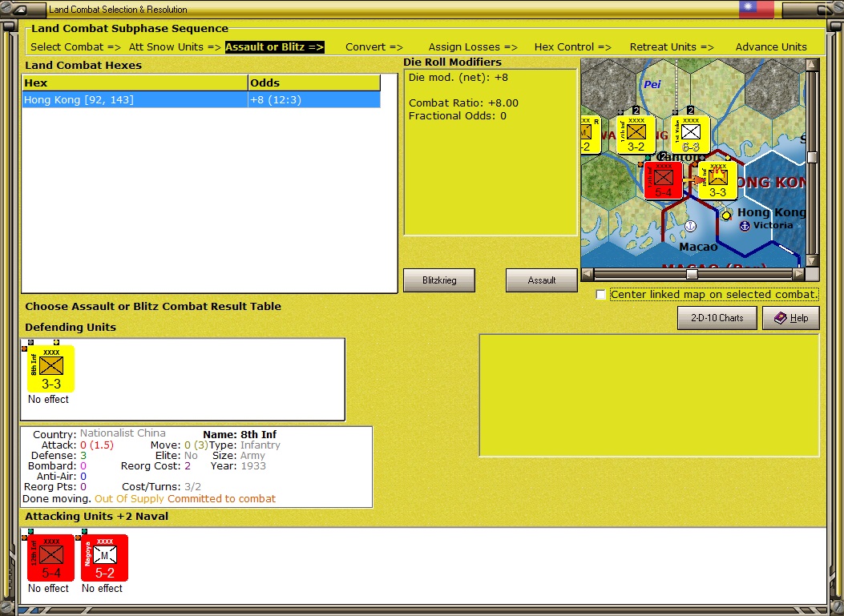844x616 pixels.
Task: Click the Die mod. (net): +8 text
Action: click(458, 78)
